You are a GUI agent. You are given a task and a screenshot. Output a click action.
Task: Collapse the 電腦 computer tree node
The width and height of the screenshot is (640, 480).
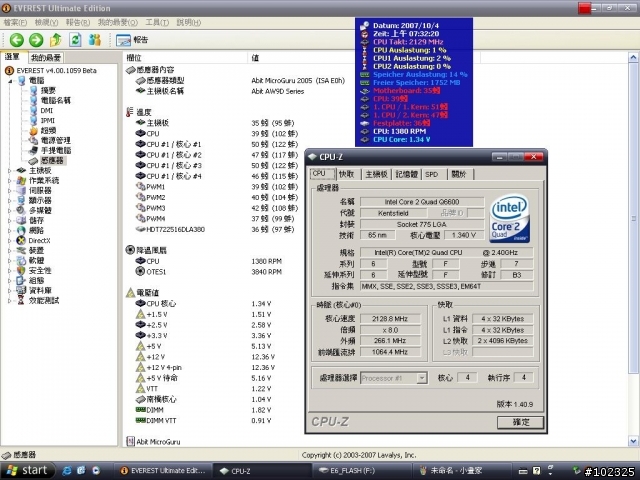pyautogui.click(x=10, y=81)
